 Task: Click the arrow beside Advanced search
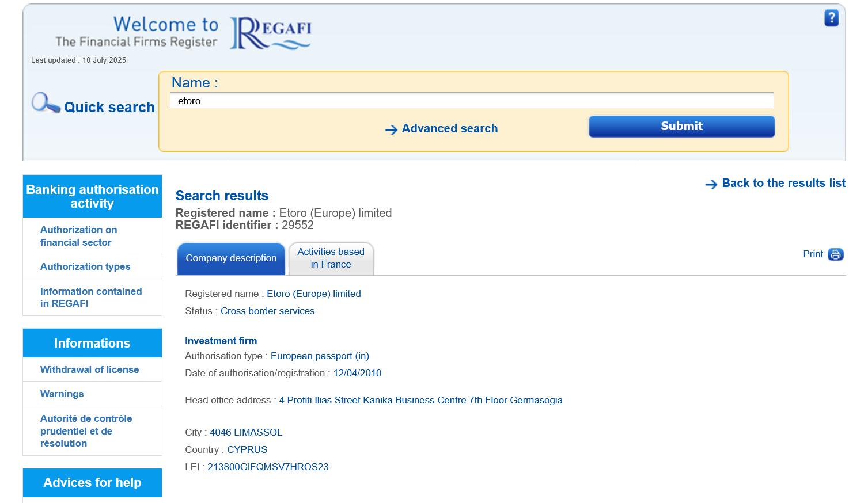[391, 129]
